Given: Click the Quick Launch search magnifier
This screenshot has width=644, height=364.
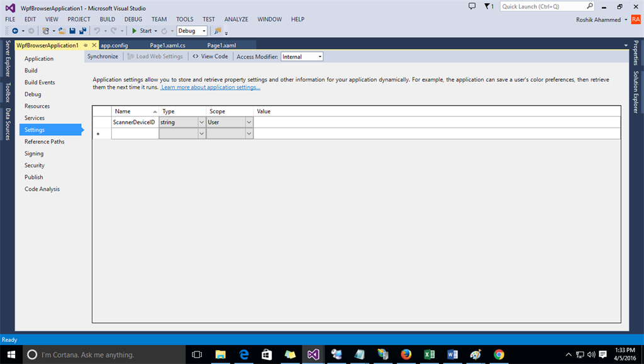Looking at the screenshot, I should click(590, 6).
